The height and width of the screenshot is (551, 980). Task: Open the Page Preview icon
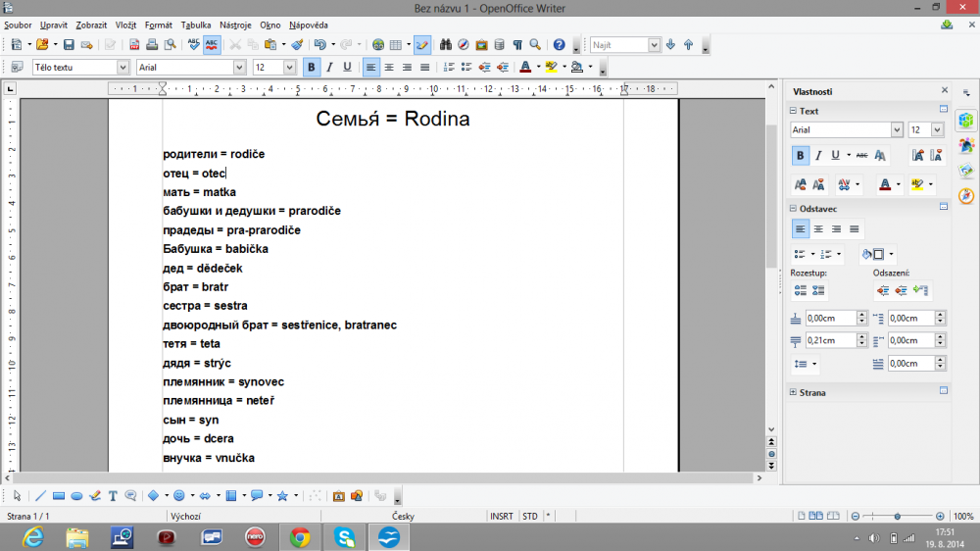click(x=170, y=45)
